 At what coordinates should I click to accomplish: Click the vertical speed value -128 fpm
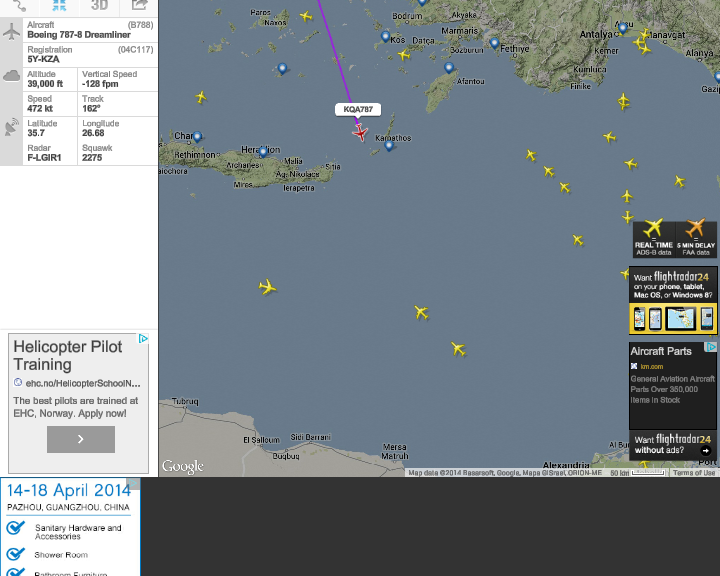coord(100,84)
